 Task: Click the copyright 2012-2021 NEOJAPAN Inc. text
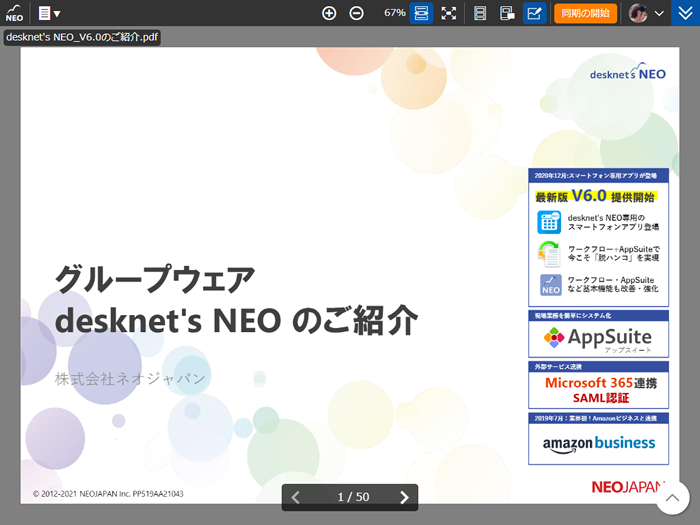click(108, 494)
